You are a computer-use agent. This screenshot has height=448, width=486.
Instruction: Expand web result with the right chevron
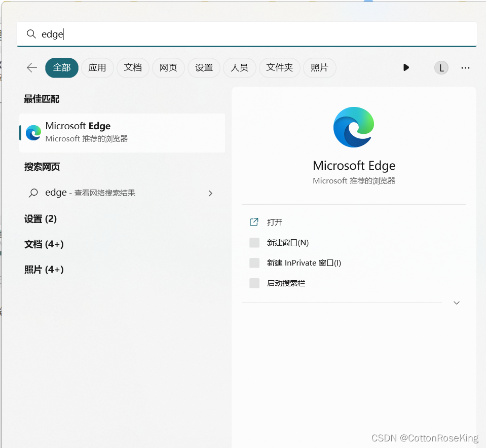coord(210,193)
